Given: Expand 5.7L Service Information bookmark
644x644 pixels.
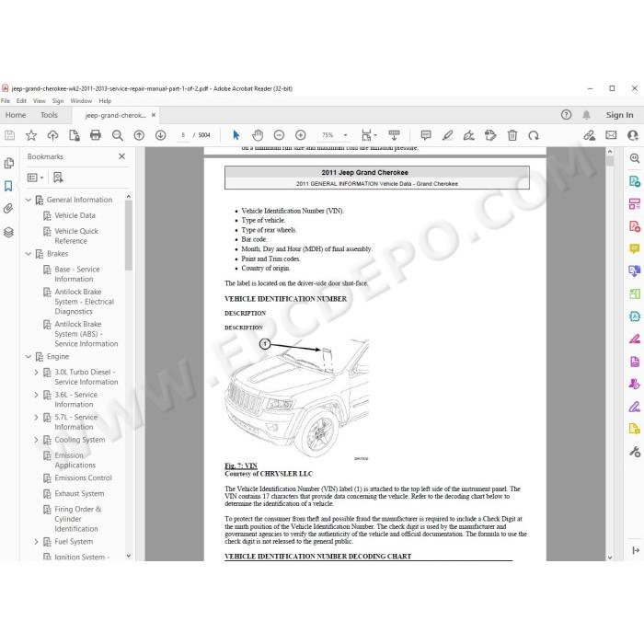Looking at the screenshot, I should pos(36,418).
